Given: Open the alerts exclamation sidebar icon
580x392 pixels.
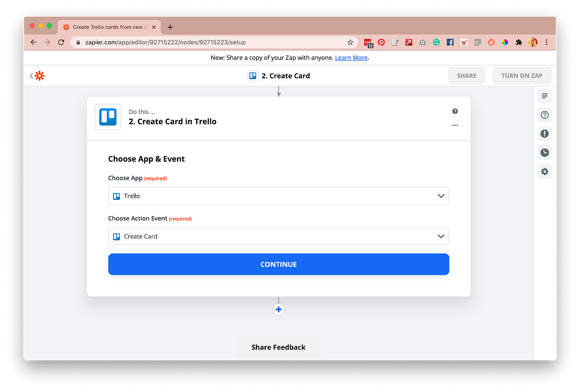Looking at the screenshot, I should pyautogui.click(x=545, y=134).
